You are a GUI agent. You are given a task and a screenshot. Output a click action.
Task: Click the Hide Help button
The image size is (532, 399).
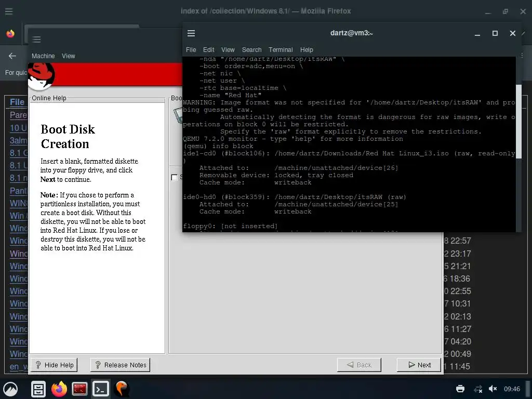click(54, 365)
